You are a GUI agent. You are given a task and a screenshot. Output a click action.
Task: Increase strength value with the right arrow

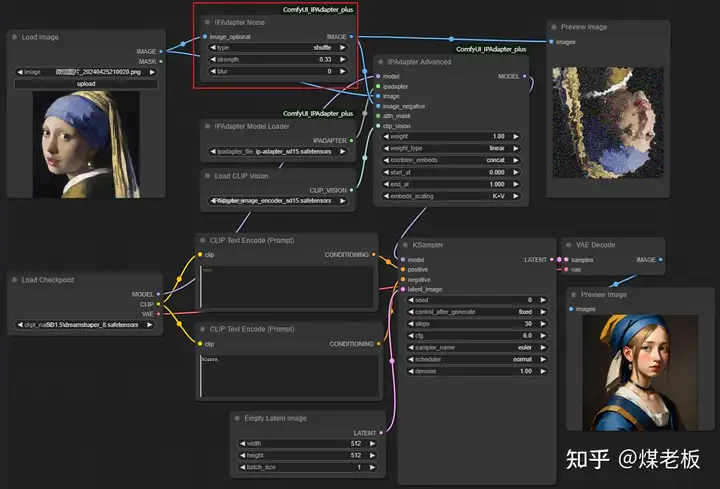tap(343, 59)
